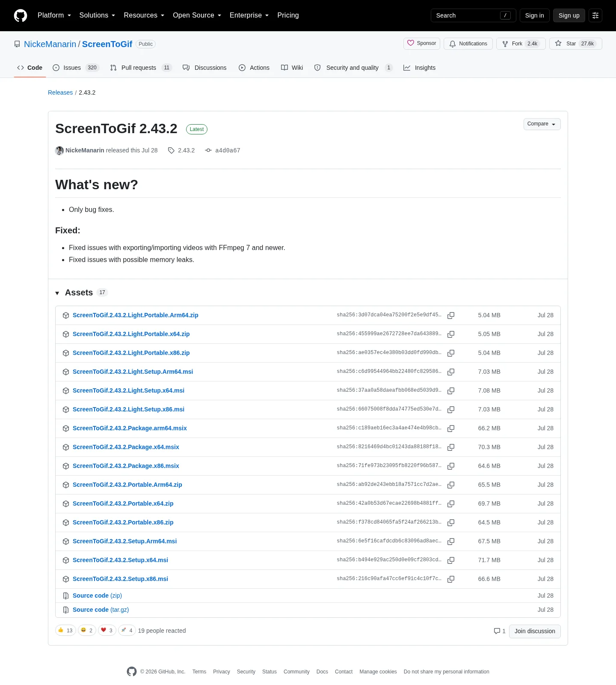This screenshot has width=616, height=685.
Task: Copy sha256 for 2.43.2.Portable.x86.zip
Action: (x=451, y=523)
